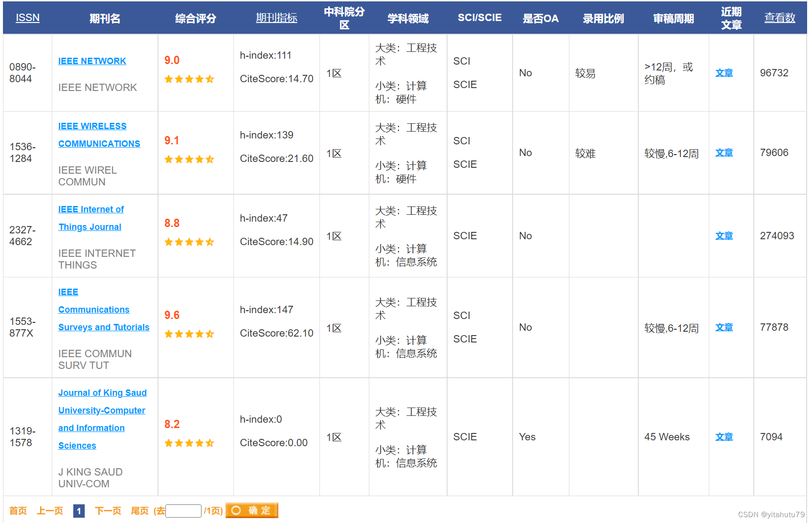This screenshot has height=523, width=812.
Task: Click the SCI/SCIE column header
Action: 480,18
